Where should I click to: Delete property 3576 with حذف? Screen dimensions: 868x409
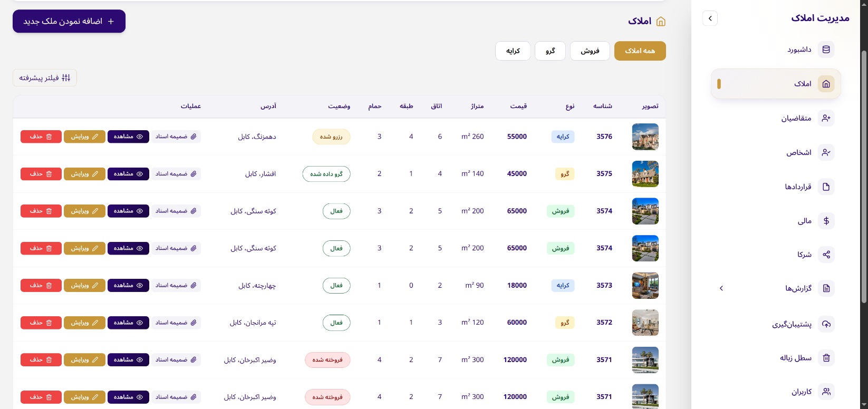coord(41,137)
